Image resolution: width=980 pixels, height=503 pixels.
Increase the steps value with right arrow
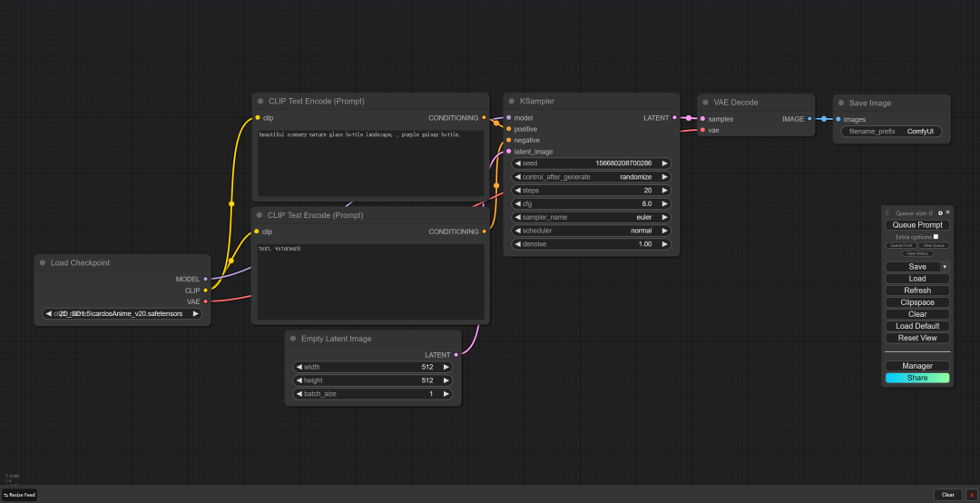pos(664,191)
